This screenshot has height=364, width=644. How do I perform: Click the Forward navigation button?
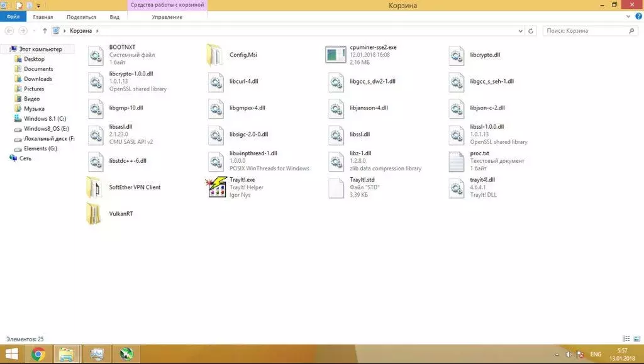click(x=23, y=31)
